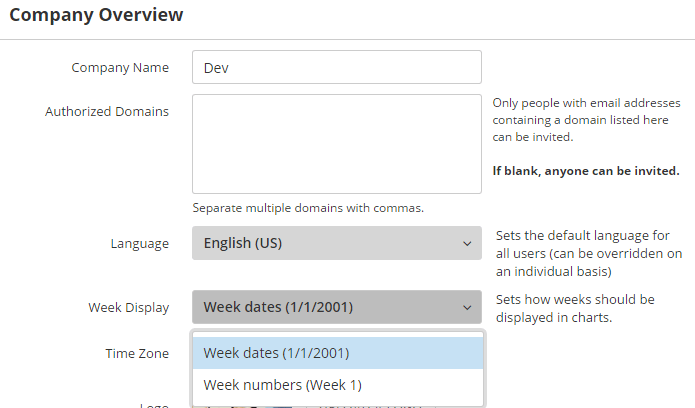Focus the Authorized Domains text area
Screen dimensions: 695x408
[337, 144]
